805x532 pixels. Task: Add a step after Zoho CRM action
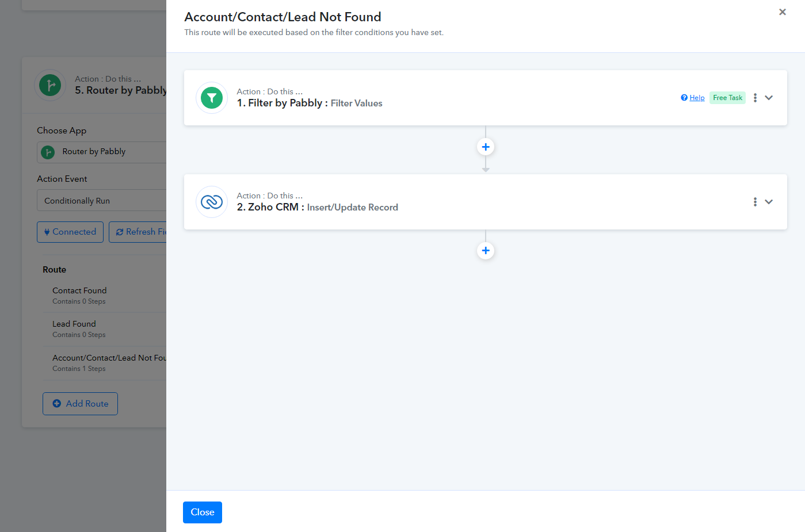[486, 251]
